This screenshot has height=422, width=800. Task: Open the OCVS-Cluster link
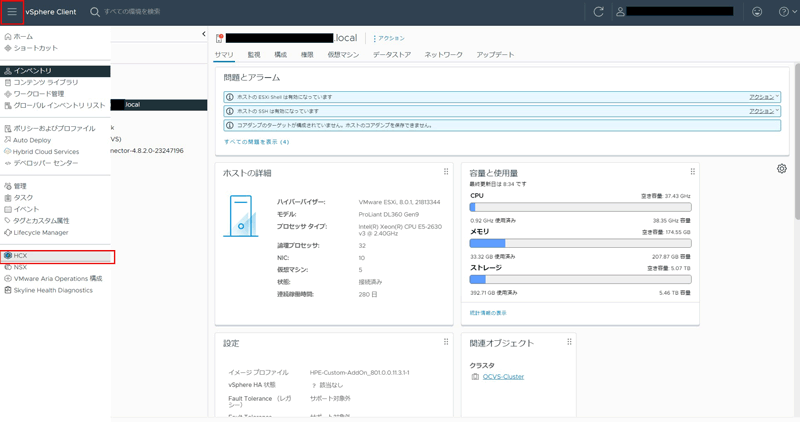[503, 377]
